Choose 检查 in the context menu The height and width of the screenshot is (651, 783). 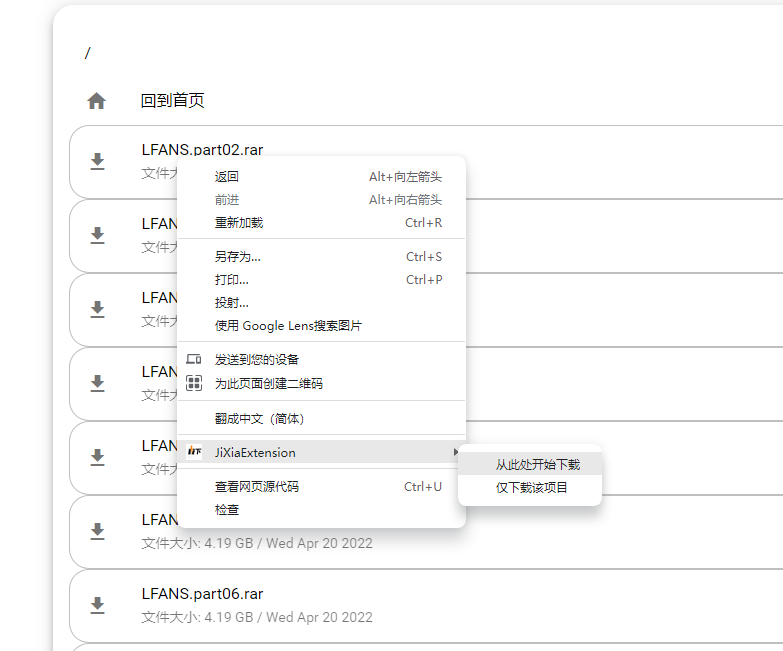322,510
